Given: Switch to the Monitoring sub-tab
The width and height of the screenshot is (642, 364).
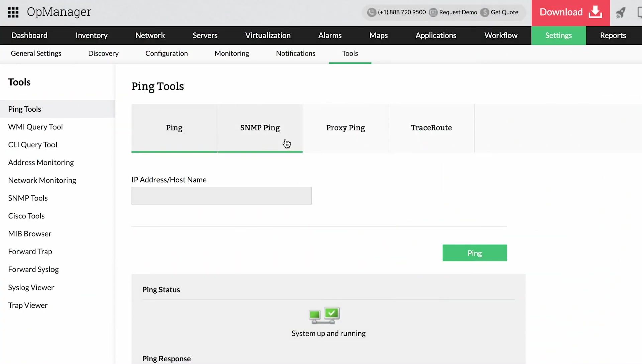Looking at the screenshot, I should pos(232,53).
